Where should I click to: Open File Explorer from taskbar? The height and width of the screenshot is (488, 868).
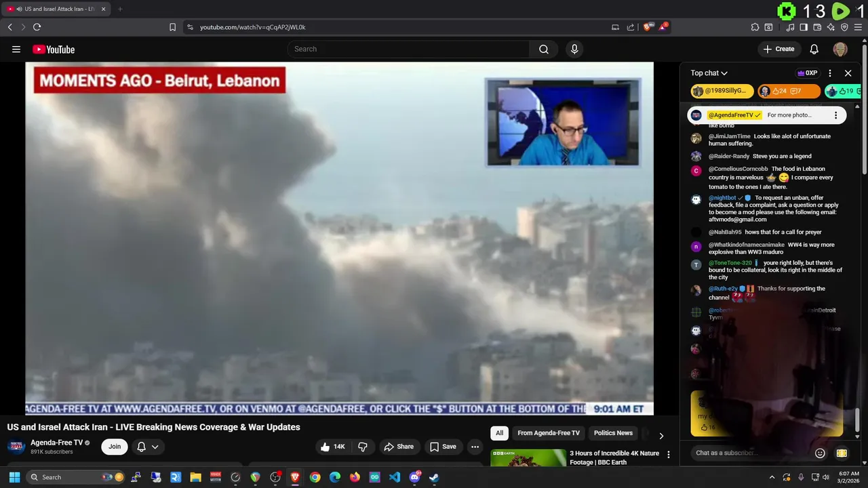tap(195, 477)
